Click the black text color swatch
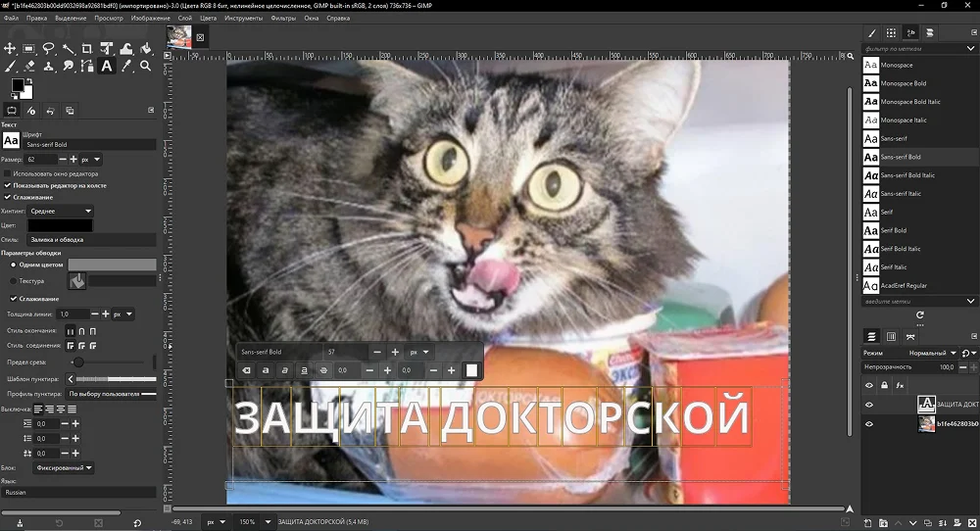Image resolution: width=980 pixels, height=531 pixels. point(60,226)
